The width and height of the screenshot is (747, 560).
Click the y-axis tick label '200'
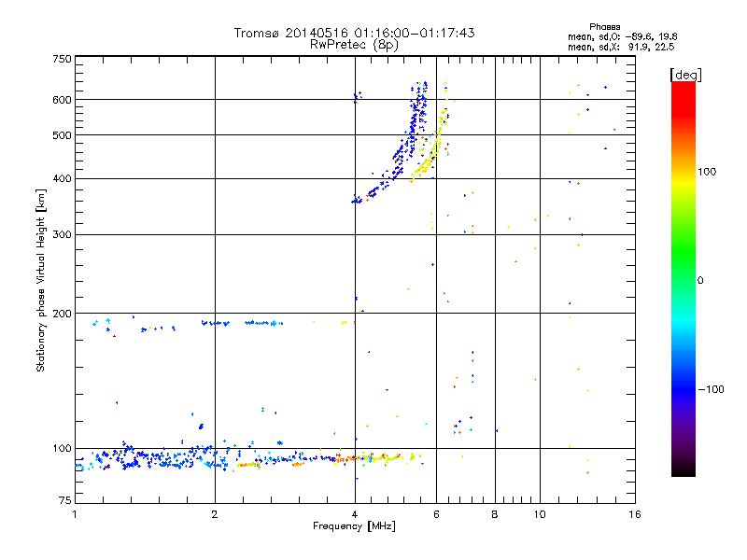coord(62,314)
